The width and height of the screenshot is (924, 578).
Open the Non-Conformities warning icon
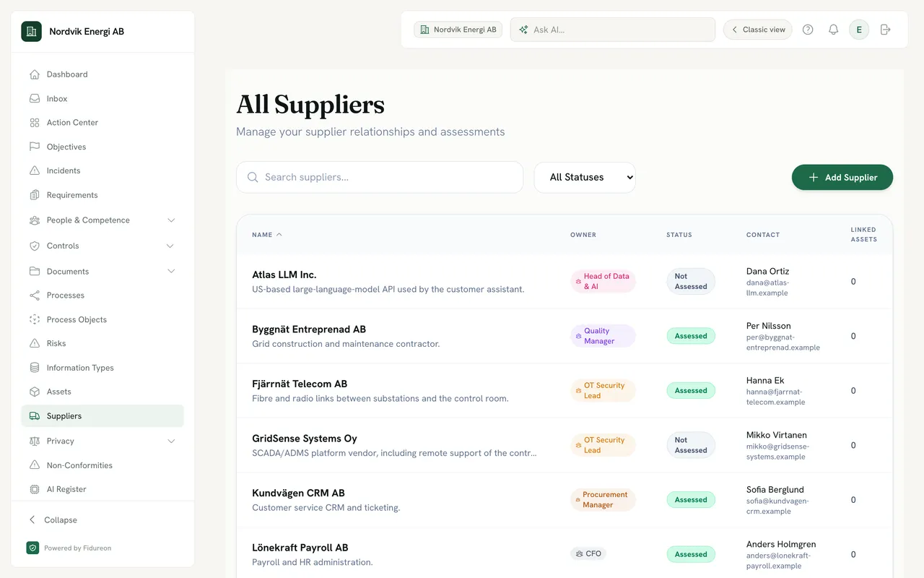point(34,465)
